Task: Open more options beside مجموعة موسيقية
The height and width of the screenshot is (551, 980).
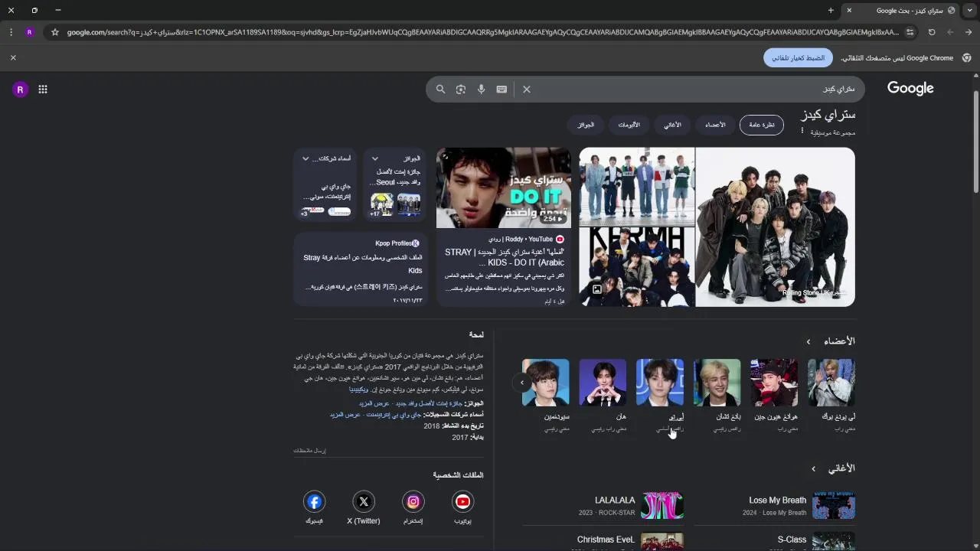Action: point(802,131)
